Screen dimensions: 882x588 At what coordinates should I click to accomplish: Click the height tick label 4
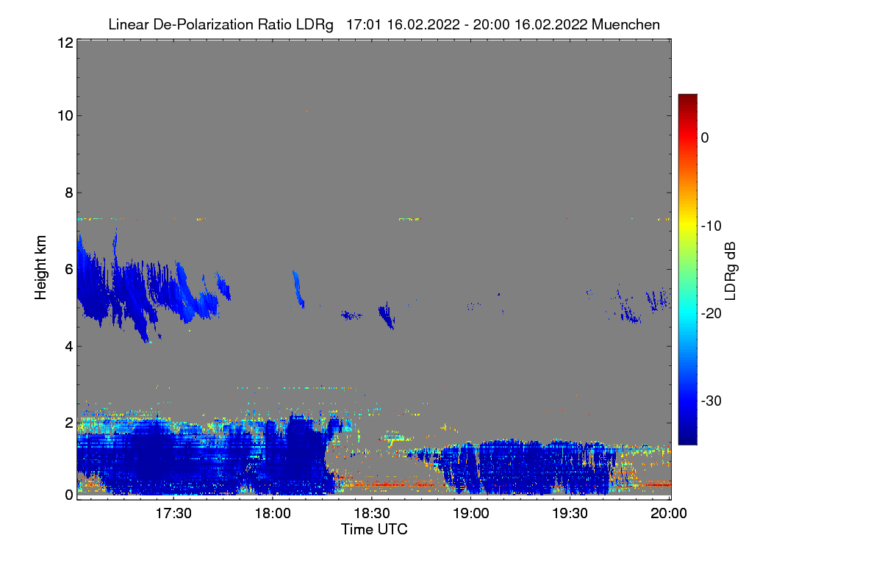(x=68, y=346)
